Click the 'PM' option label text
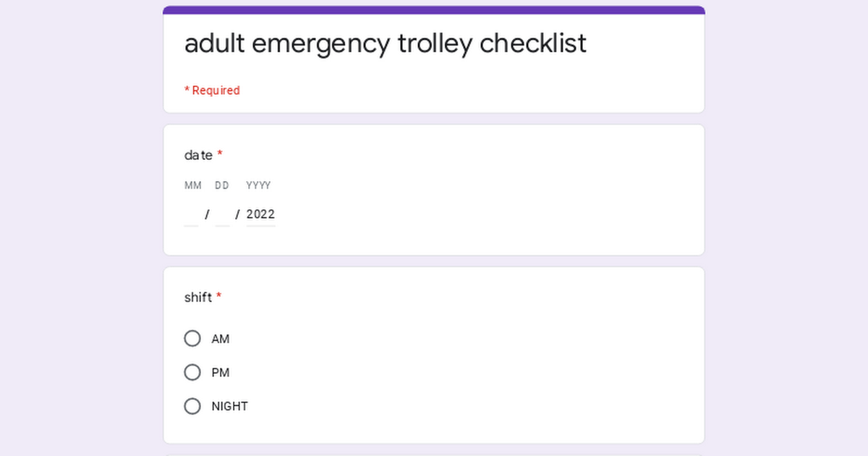The image size is (868, 456). [x=221, y=373]
